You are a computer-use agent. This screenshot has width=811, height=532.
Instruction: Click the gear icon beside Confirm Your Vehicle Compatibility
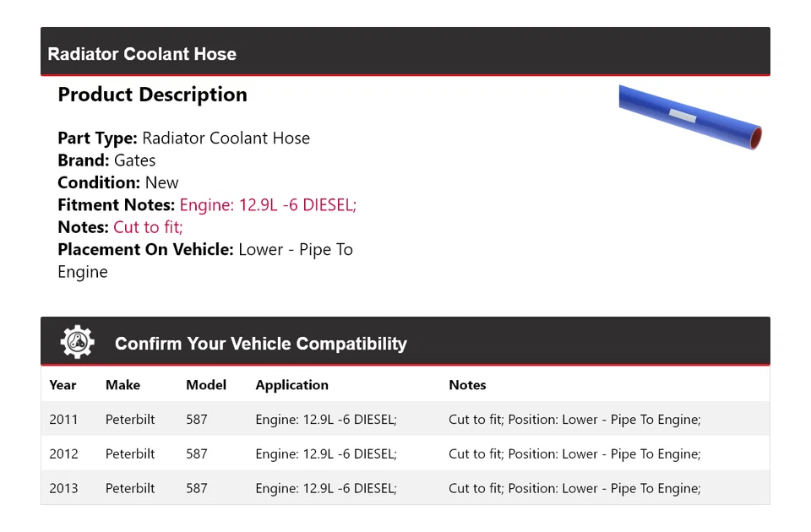tap(78, 342)
